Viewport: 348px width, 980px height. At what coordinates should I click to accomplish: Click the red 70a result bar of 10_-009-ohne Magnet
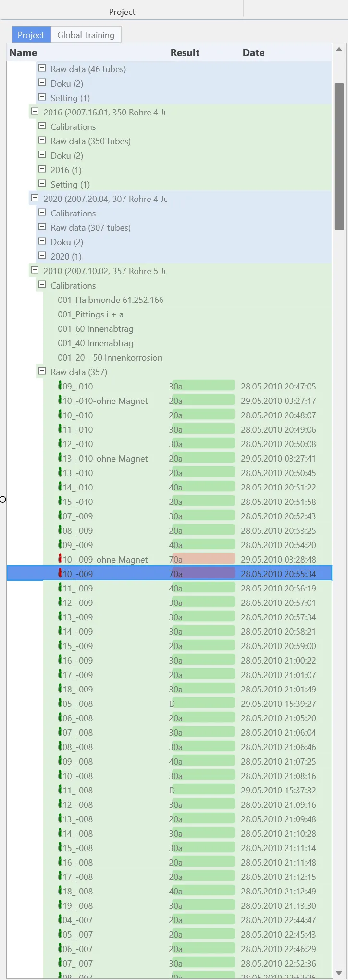click(204, 559)
